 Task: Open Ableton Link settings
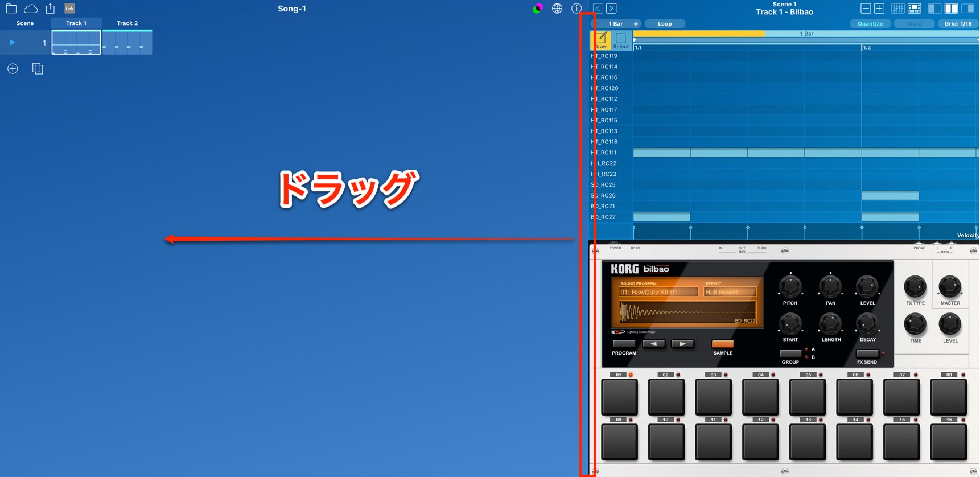pyautogui.click(x=69, y=9)
